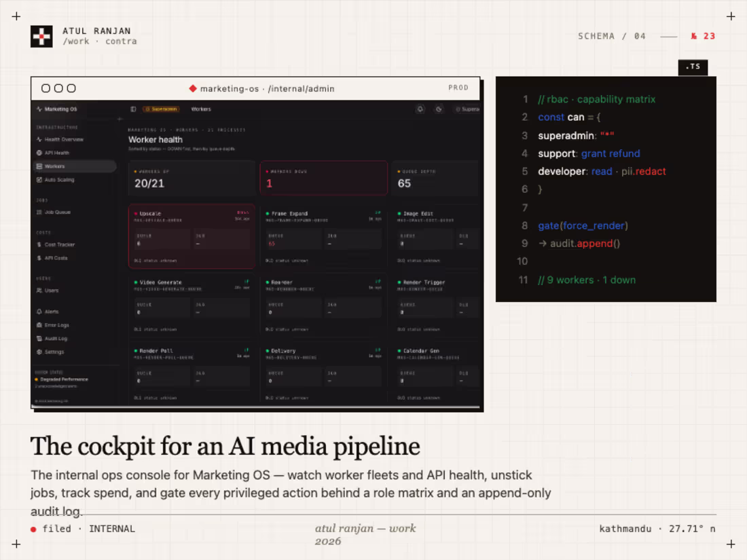Click the marketing-os /internal/admin URL text

(x=268, y=88)
